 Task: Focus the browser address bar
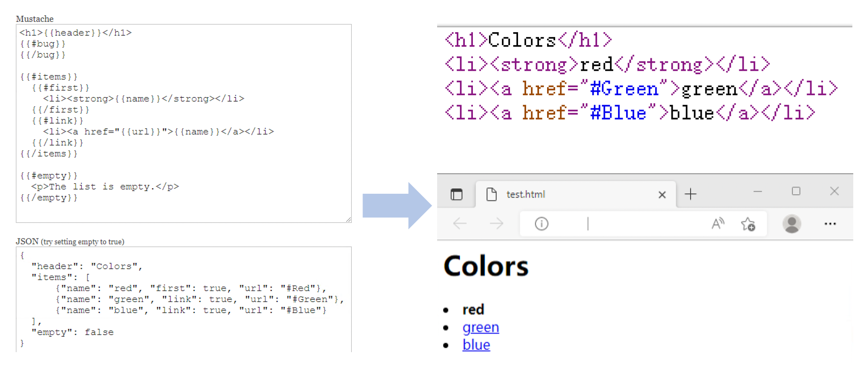click(x=626, y=223)
